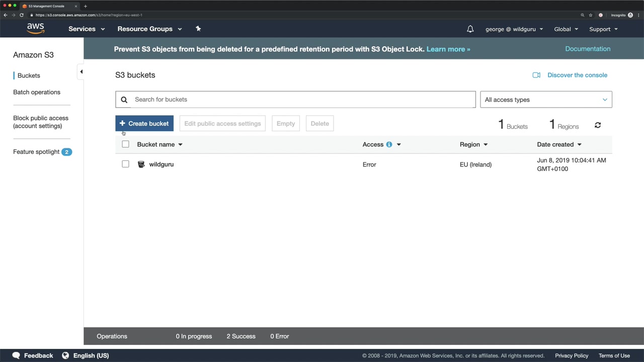Screen dimensions: 644x362
Task: Select all buckets with the header checkbox
Action: (125, 144)
